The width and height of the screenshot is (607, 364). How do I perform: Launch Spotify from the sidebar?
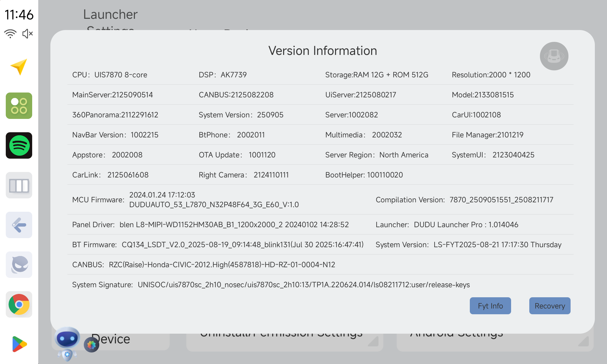click(19, 145)
